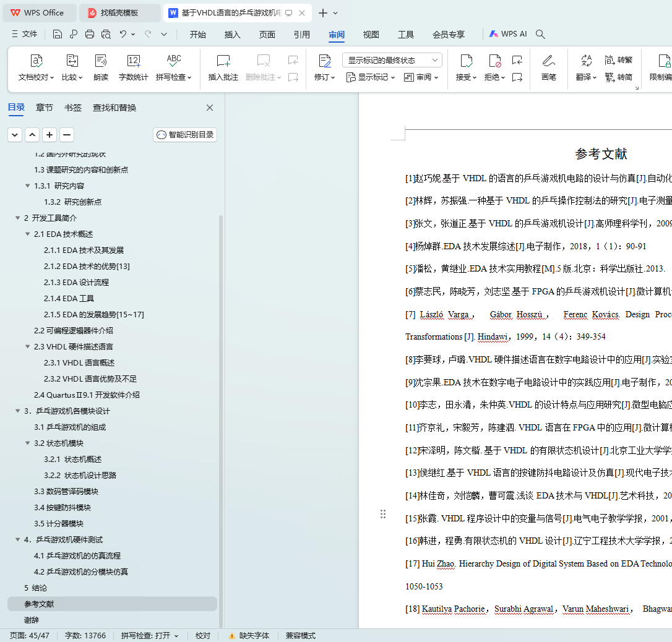This screenshot has height=642, width=672.
Task: Collapse the 2.1 EDA 技术概述 node
Action: (x=27, y=234)
